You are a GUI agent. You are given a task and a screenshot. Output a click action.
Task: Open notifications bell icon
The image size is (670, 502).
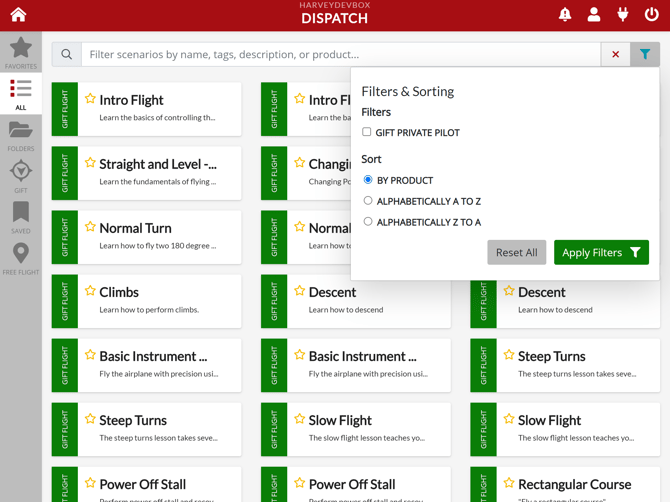click(x=565, y=15)
